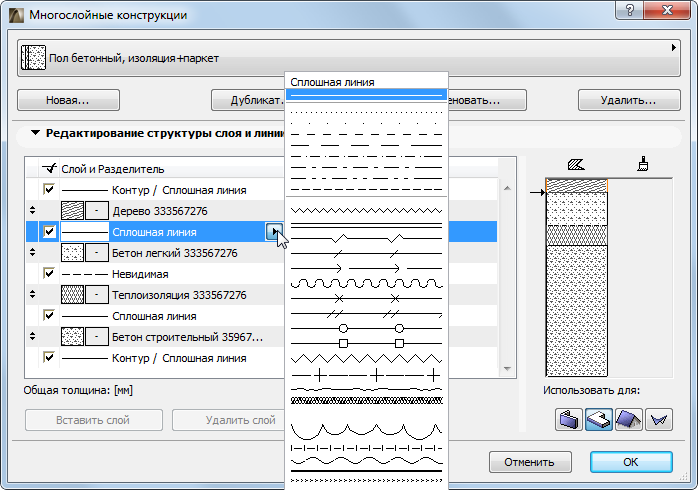Choose the hatched insulation band line
The height and width of the screenshot is (490, 698).
tap(366, 401)
